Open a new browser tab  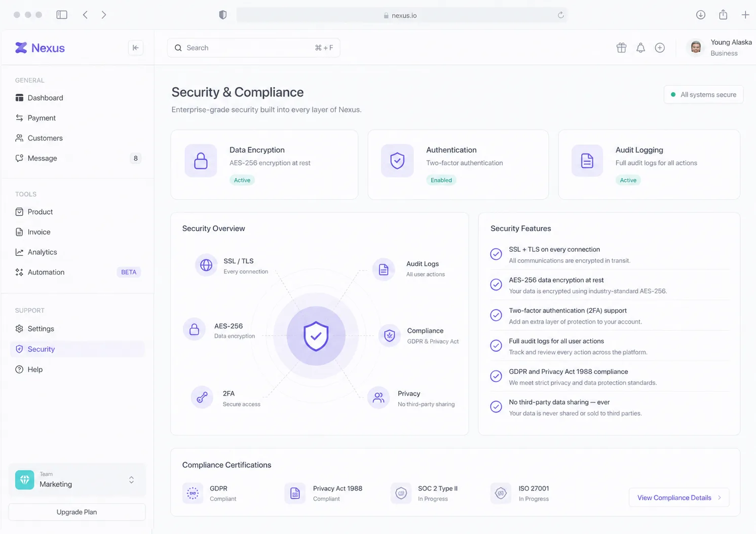coord(745,15)
